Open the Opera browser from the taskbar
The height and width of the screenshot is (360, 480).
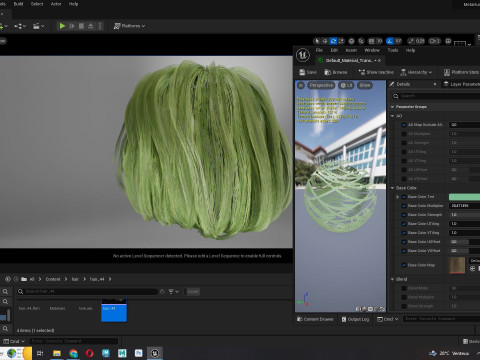pos(89,353)
